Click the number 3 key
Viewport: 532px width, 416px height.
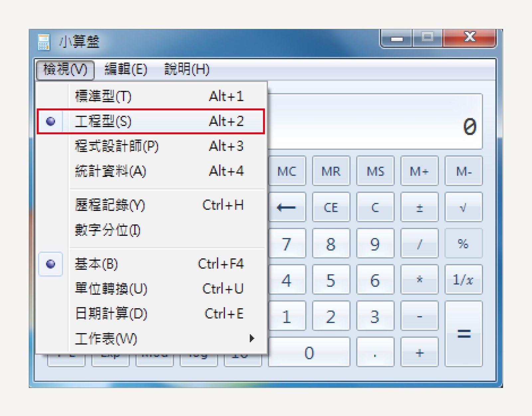(x=375, y=316)
